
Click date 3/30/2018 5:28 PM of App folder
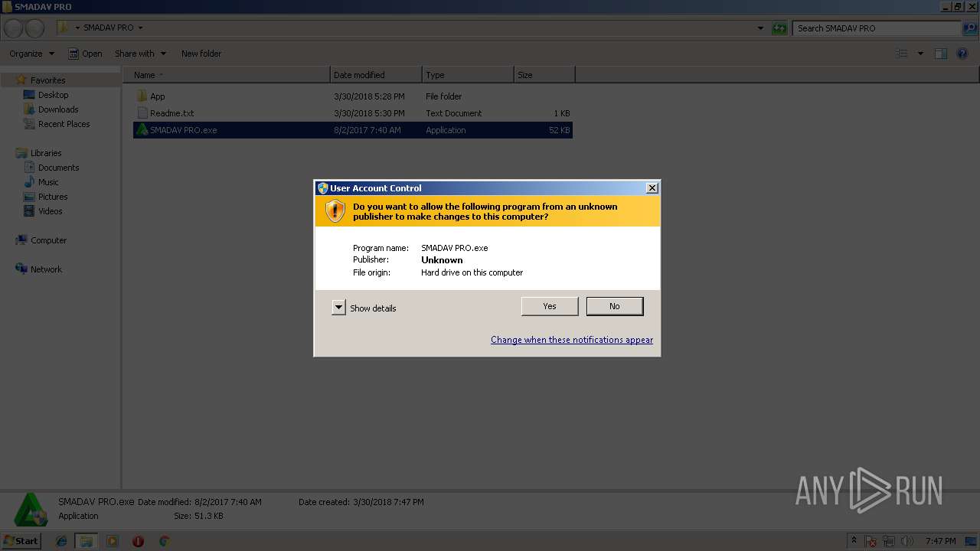pyautogui.click(x=369, y=96)
